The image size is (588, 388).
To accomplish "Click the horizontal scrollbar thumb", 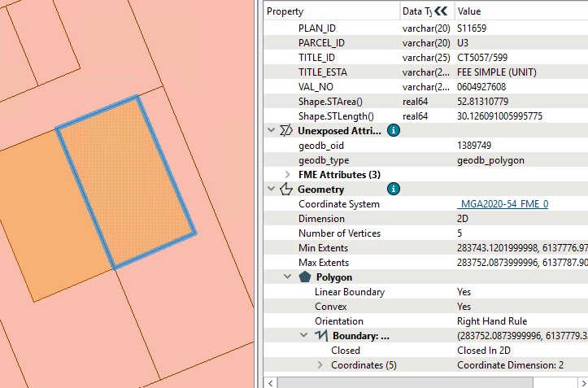I will 405,383.
